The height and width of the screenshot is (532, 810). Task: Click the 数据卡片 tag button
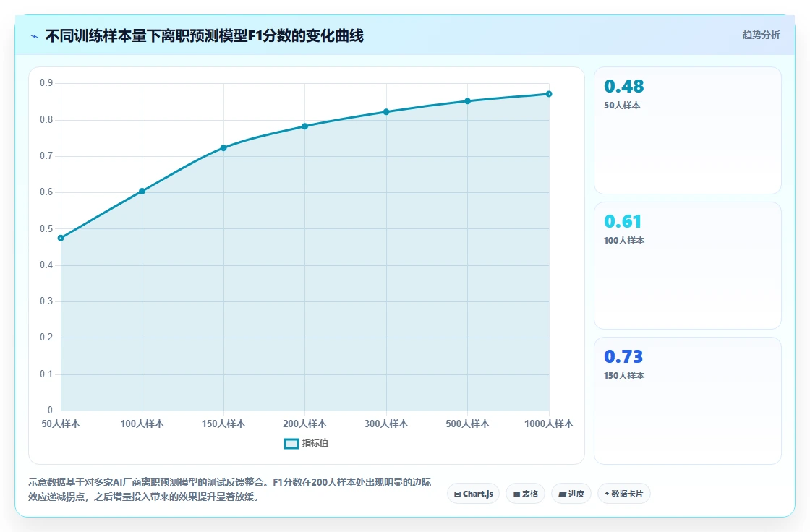pyautogui.click(x=624, y=494)
